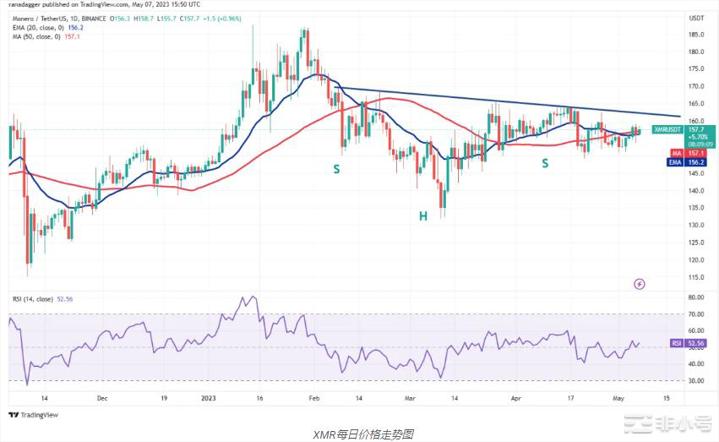Image resolution: width=719 pixels, height=442 pixels.
Task: Click the right green S shoulder marker
Action: [545, 161]
